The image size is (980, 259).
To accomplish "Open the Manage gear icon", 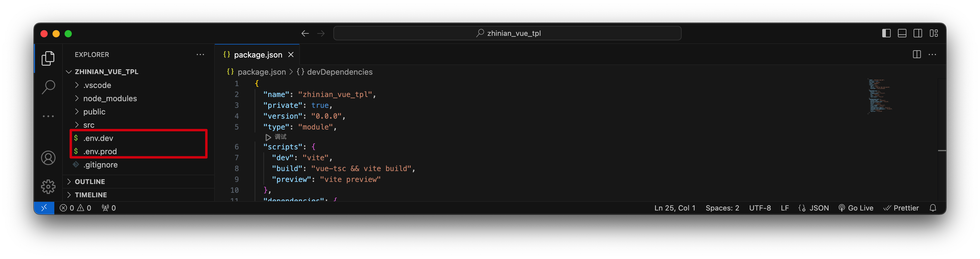I will 48,186.
